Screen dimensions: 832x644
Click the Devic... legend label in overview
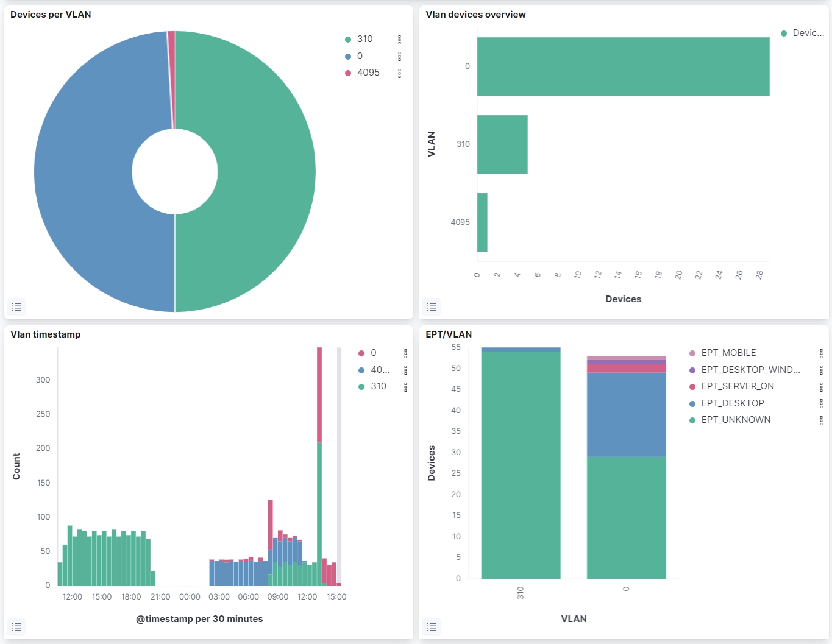(x=808, y=33)
